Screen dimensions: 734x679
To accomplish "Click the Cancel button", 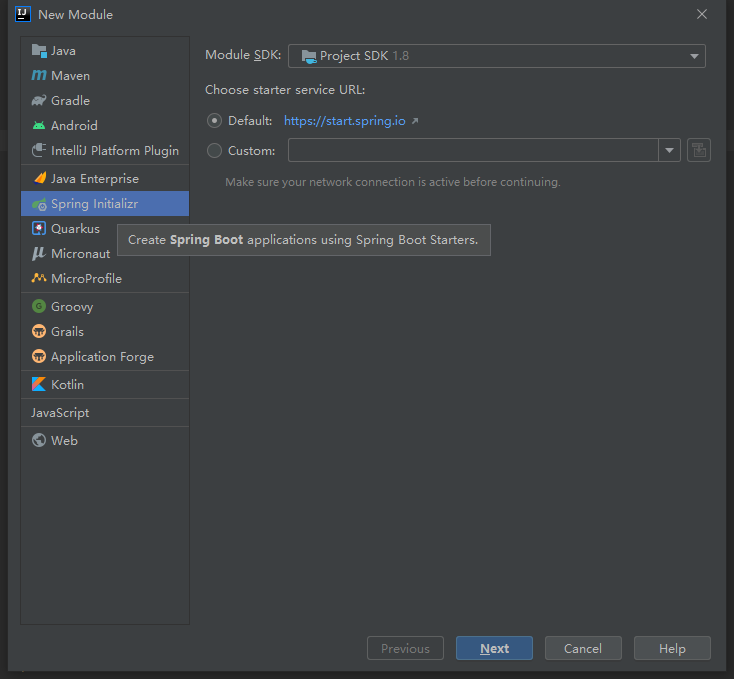I will [583, 648].
